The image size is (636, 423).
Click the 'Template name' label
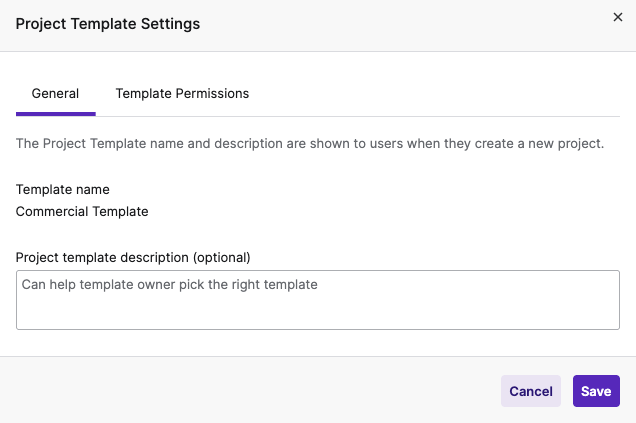(x=62, y=189)
